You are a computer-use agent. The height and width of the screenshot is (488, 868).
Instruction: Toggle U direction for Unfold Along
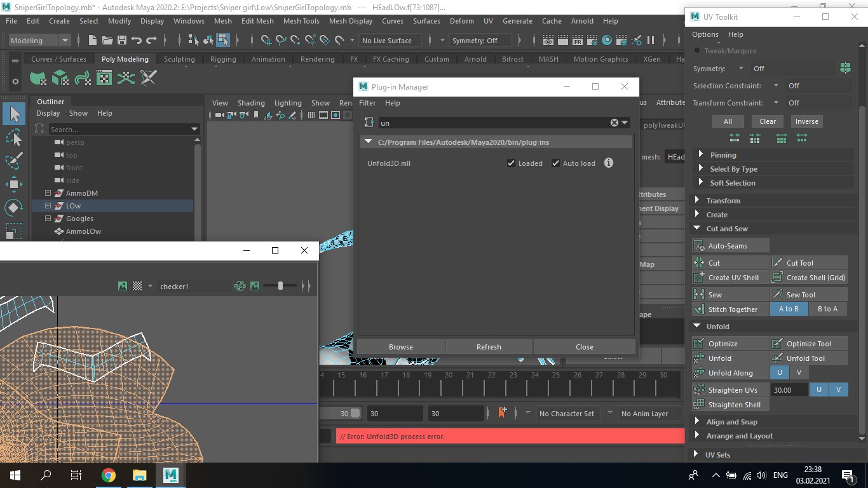pos(780,373)
